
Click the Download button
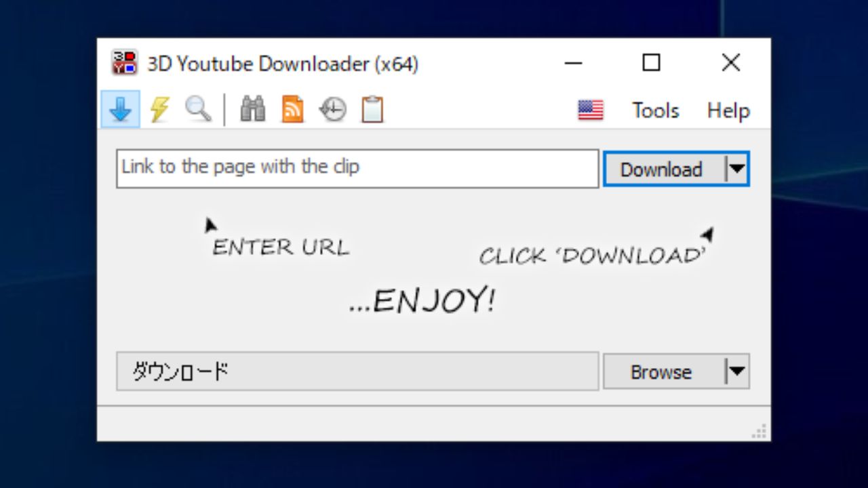pyautogui.click(x=664, y=169)
